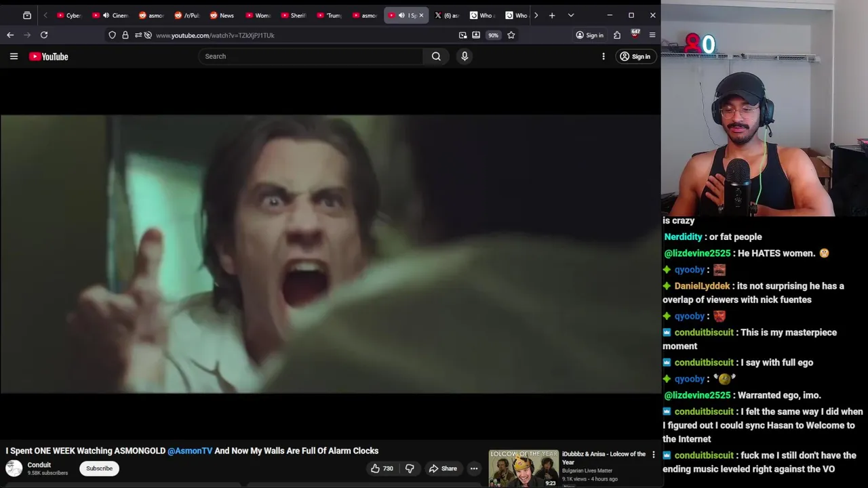Switch to the Sherif YouTube tab

294,15
